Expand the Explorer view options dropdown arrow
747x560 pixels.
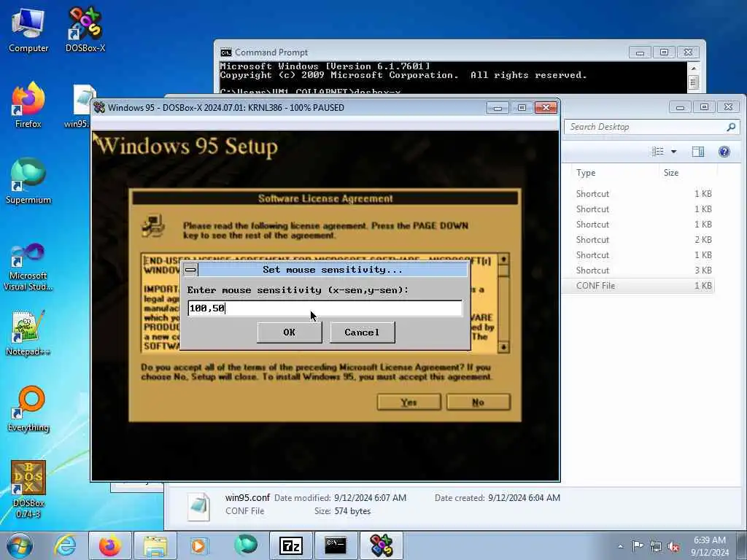673,152
